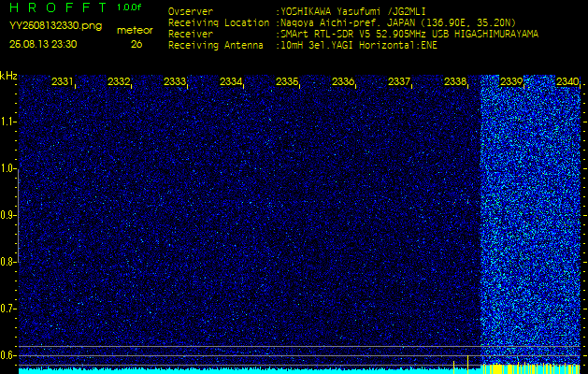Click the 0.8 kHz axis label
588x374 pixels.
click(x=7, y=262)
